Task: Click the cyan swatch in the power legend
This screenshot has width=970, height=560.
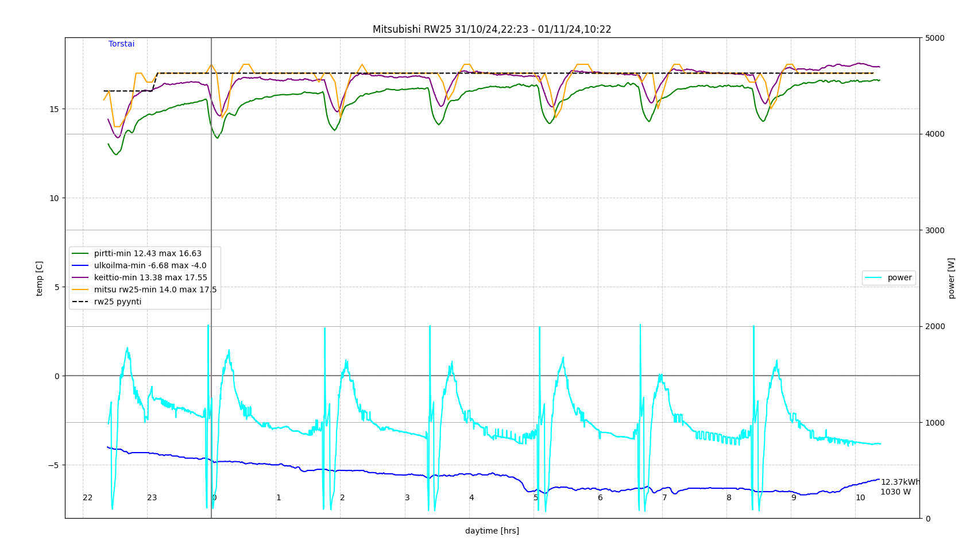Action: click(x=874, y=278)
